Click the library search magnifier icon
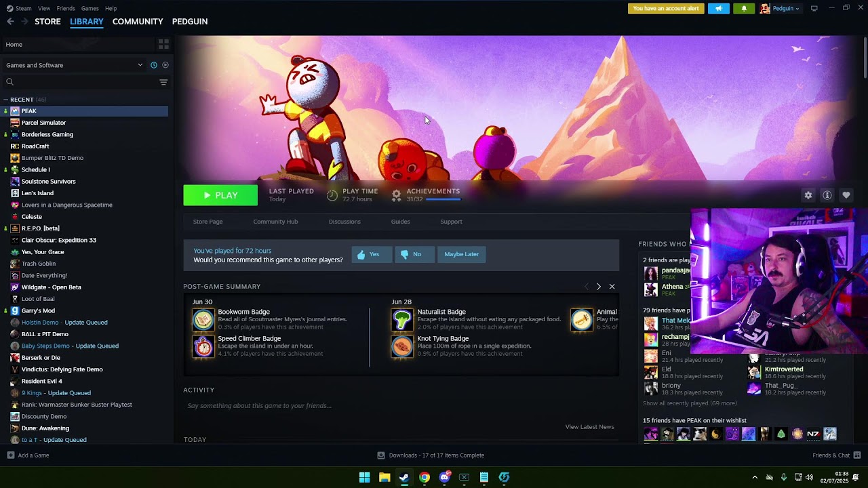868x488 pixels. (x=9, y=82)
